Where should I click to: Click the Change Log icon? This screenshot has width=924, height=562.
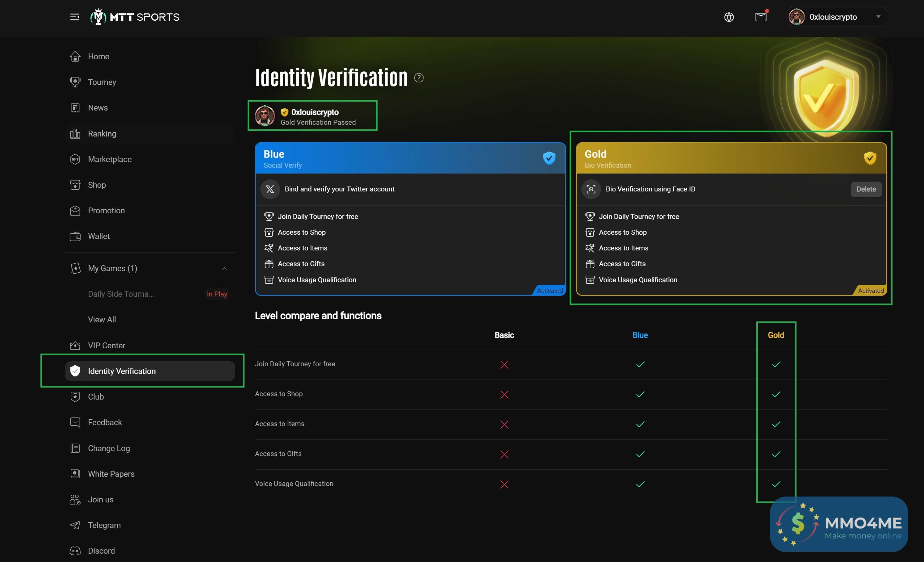[x=75, y=448]
